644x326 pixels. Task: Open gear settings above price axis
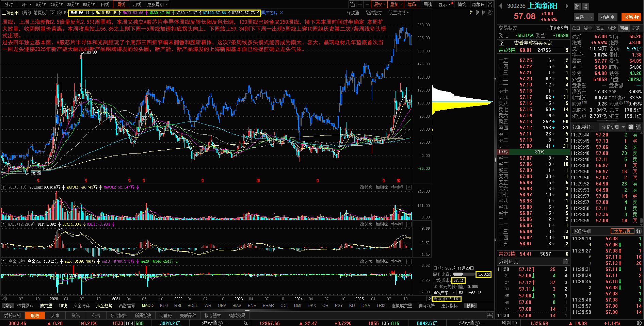point(490,13)
